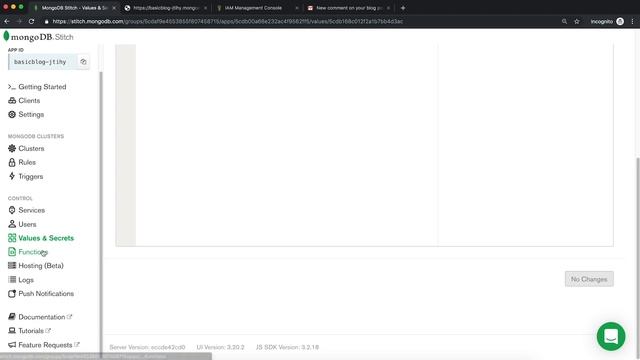Viewport: 640px width, 360px height.
Task: Open a new browser tab
Action: 403,8
